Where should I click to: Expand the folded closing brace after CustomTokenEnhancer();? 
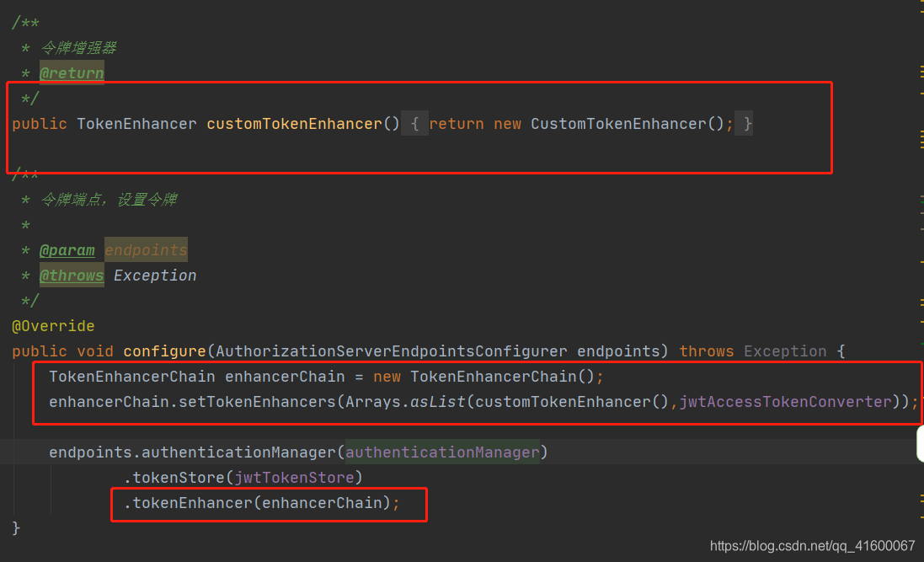point(745,124)
